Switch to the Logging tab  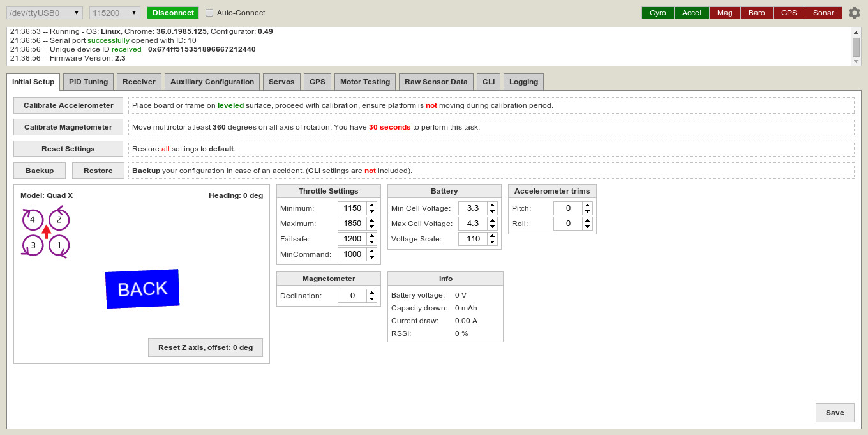point(523,82)
